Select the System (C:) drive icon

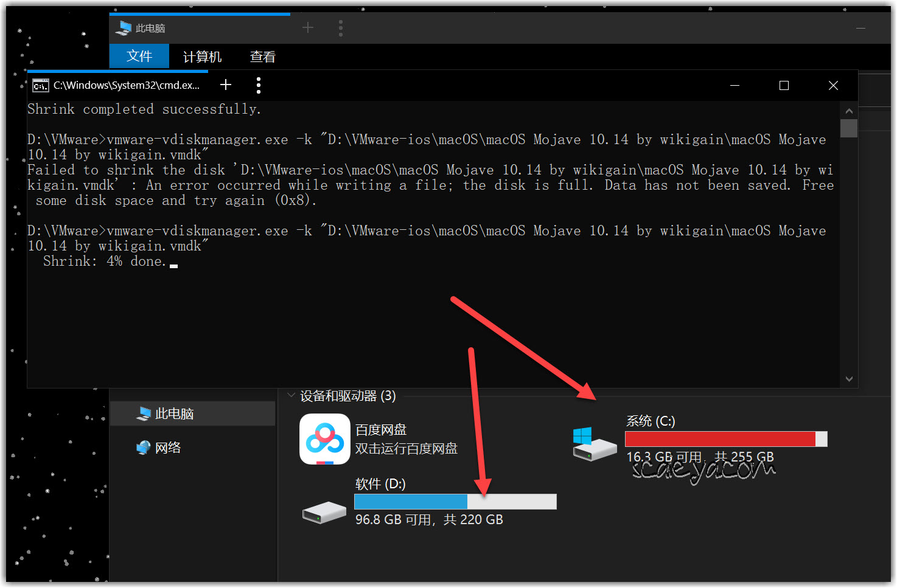coord(594,444)
